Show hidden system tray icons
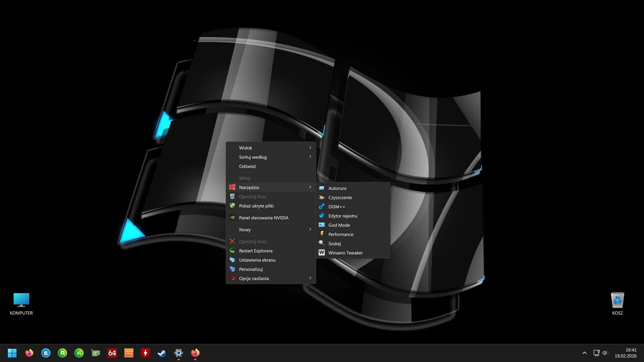This screenshot has height=362, width=644. (584, 353)
